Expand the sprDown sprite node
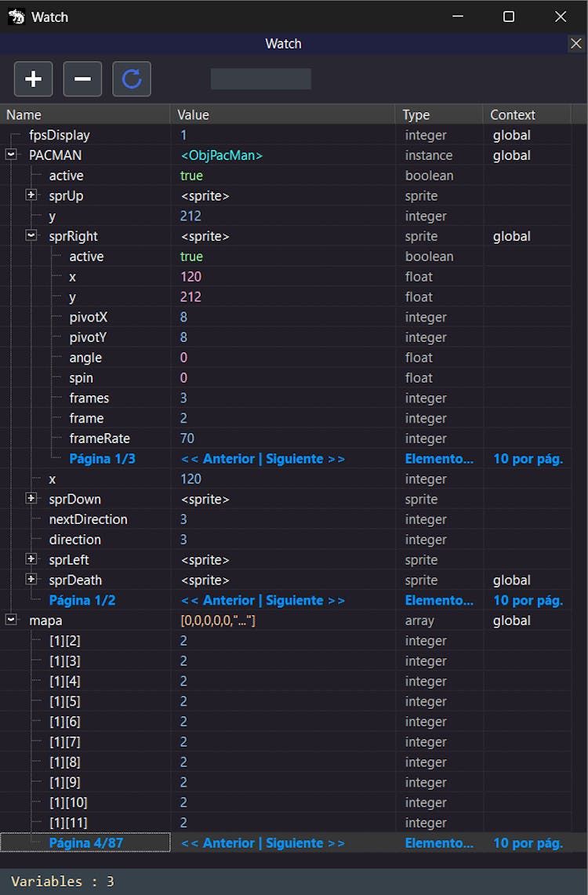Image resolution: width=588 pixels, height=895 pixels. coord(31,499)
